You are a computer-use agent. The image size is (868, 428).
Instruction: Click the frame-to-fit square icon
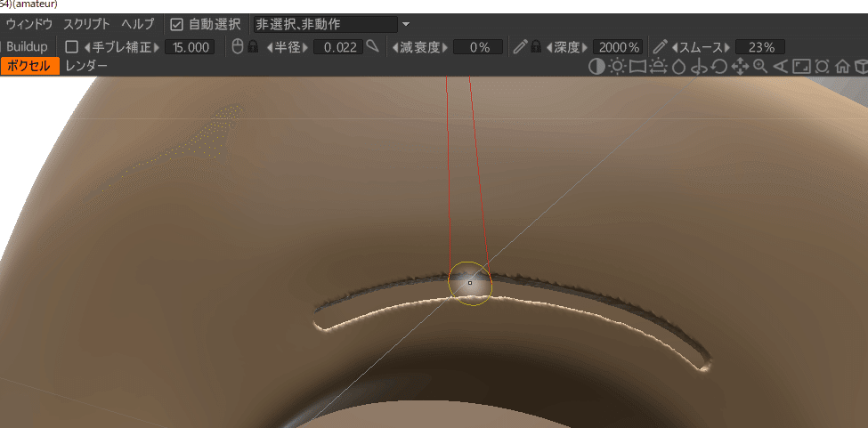point(801,67)
